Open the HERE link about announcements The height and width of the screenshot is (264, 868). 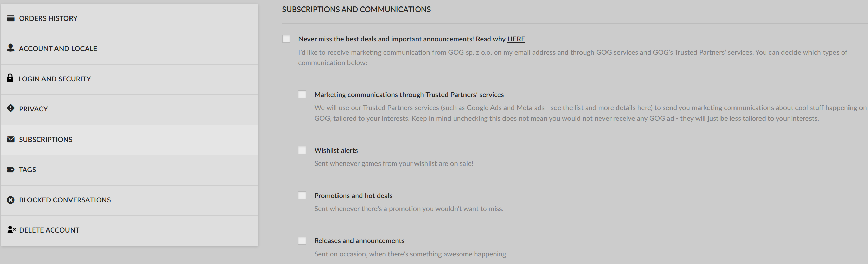[516, 39]
